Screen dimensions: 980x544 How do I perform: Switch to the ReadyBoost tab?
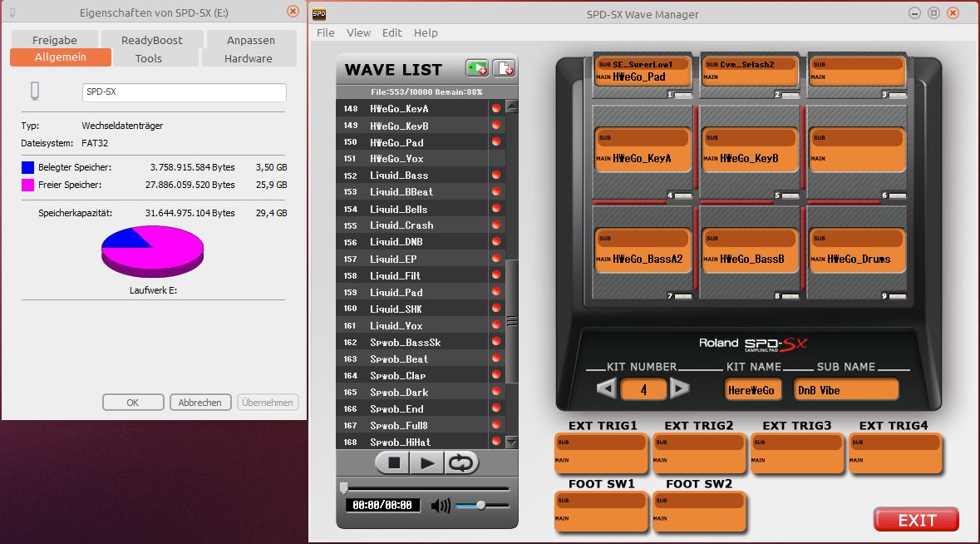click(152, 40)
